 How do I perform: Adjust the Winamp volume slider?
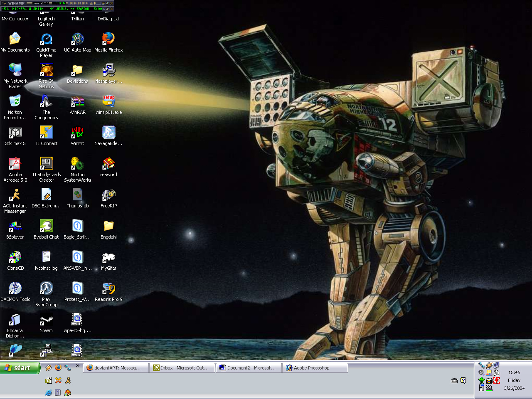point(98,3)
